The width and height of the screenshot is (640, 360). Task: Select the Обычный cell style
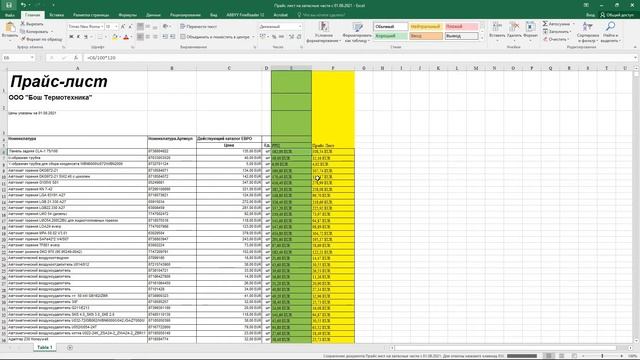(390, 27)
